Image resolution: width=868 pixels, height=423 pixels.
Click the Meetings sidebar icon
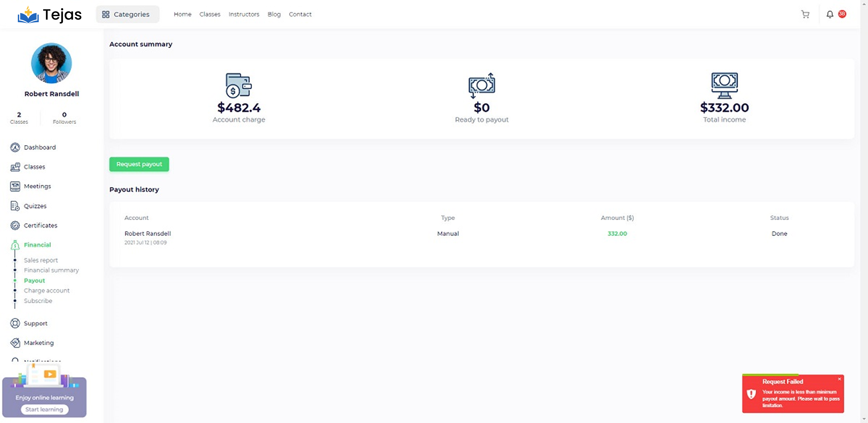pos(15,186)
